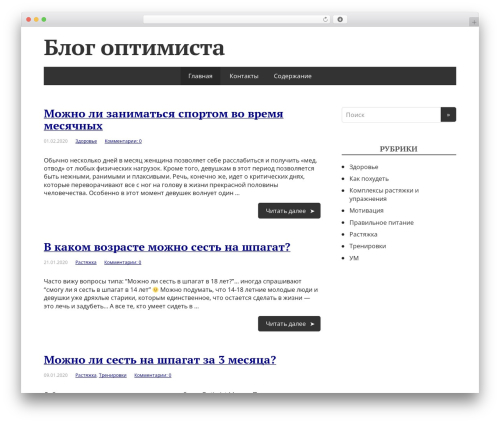Click Растяжка tag under second post
Viewport: 500px width, 423px height.
86,262
